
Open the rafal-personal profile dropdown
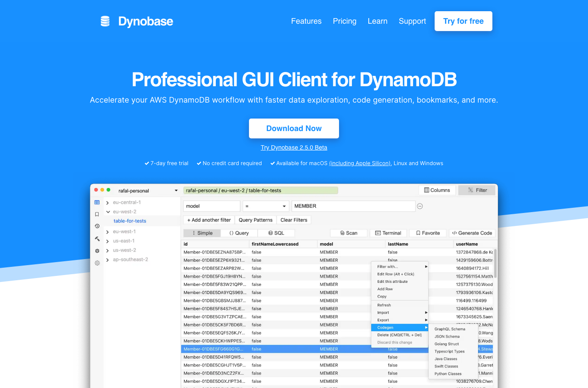pyautogui.click(x=148, y=191)
